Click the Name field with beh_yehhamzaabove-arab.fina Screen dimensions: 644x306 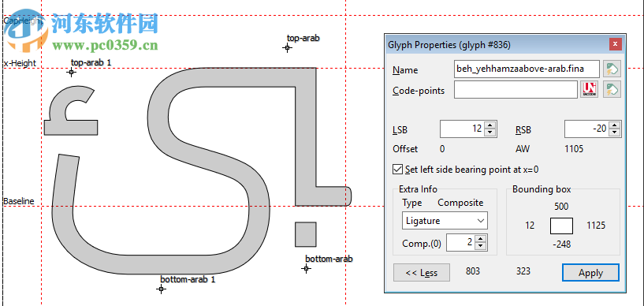(x=527, y=69)
